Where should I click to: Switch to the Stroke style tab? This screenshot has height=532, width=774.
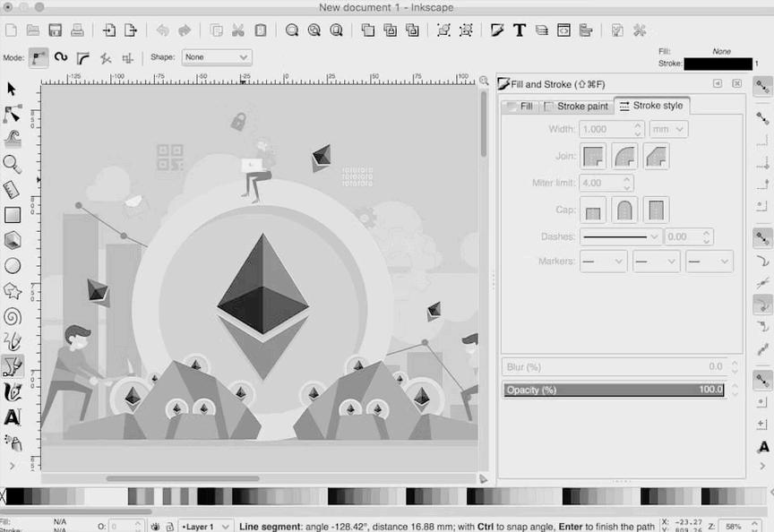(x=651, y=106)
